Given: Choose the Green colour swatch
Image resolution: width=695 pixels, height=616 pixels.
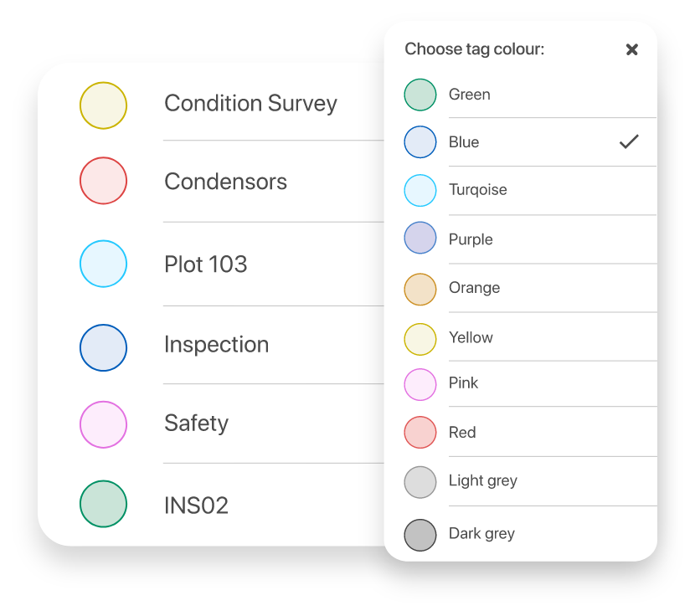Looking at the screenshot, I should [x=420, y=95].
